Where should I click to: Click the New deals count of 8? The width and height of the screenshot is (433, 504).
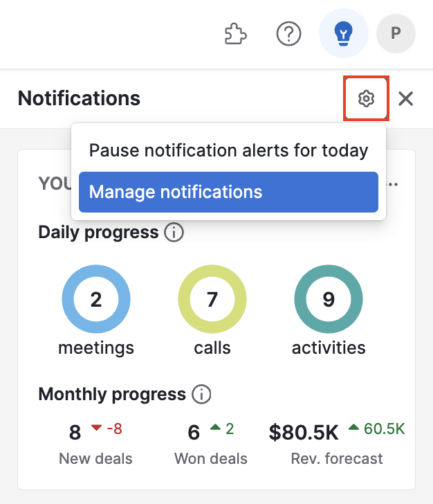tap(75, 432)
